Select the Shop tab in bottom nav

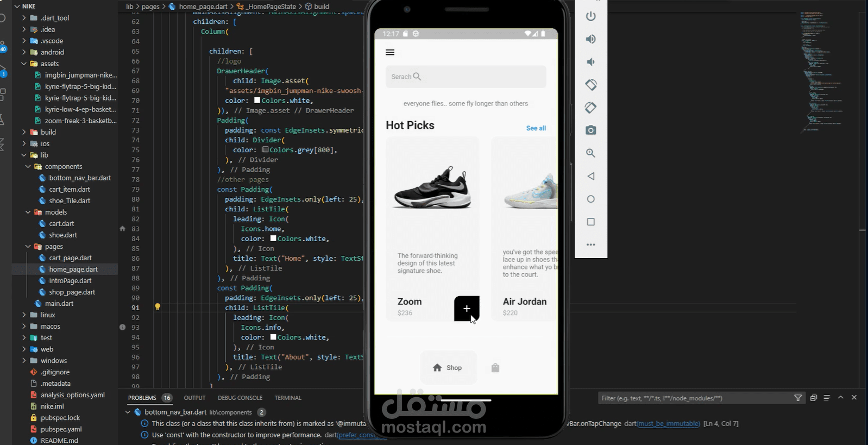click(448, 368)
